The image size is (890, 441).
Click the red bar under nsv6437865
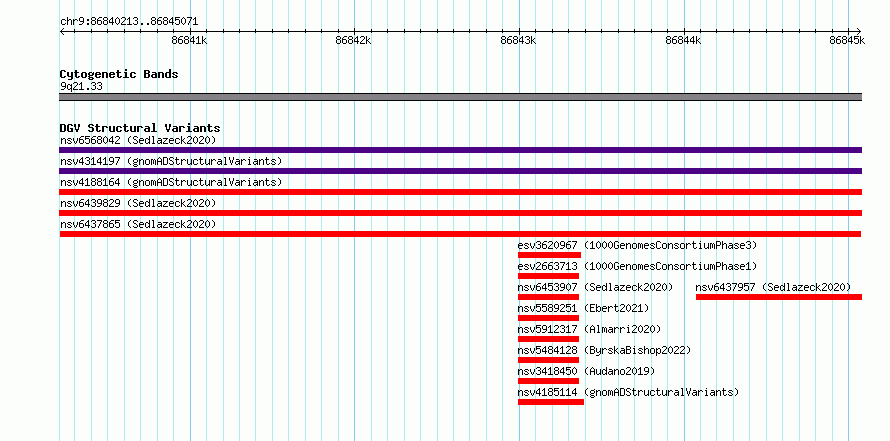(x=460, y=234)
